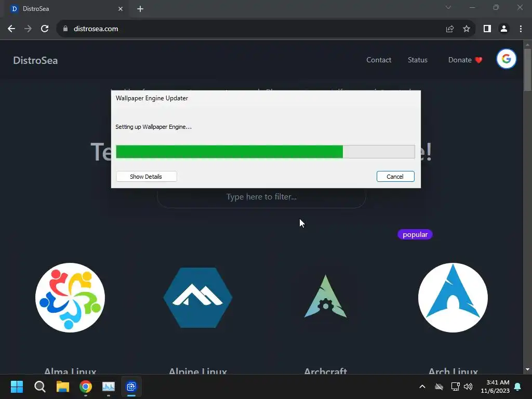Screen dimensions: 532x399
Task: Select the Alpine Linux logo
Action: click(198, 298)
